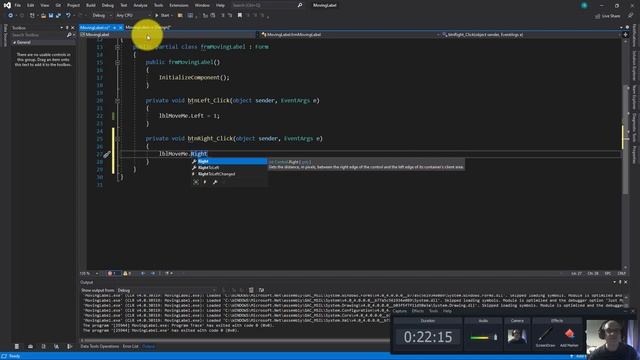Screen dimensions: 640x360
Task: Switch to the Error List tab
Action: click(x=131, y=347)
